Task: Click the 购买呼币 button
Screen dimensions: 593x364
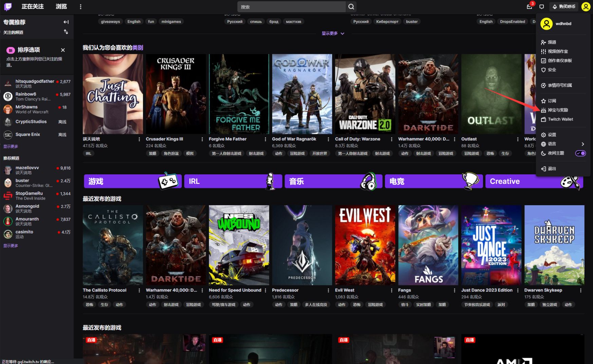Action: click(x=564, y=7)
